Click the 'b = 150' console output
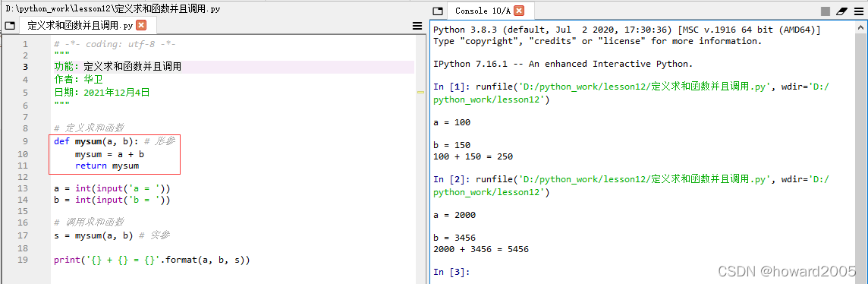Screen dimensions: 868x284 [451, 146]
